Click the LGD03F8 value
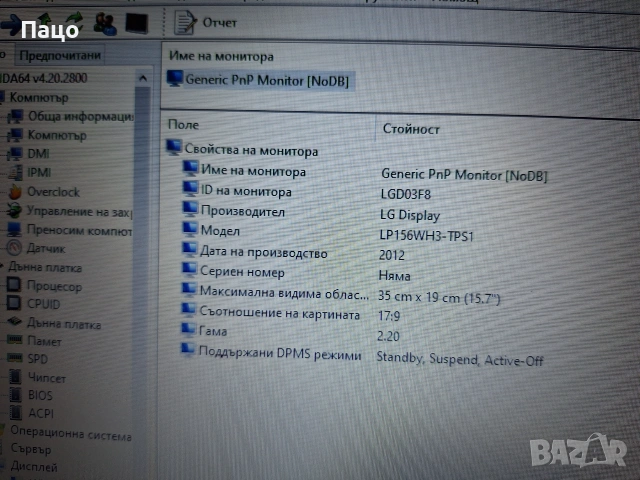Viewport: 640px width, 480px height. coord(405,194)
